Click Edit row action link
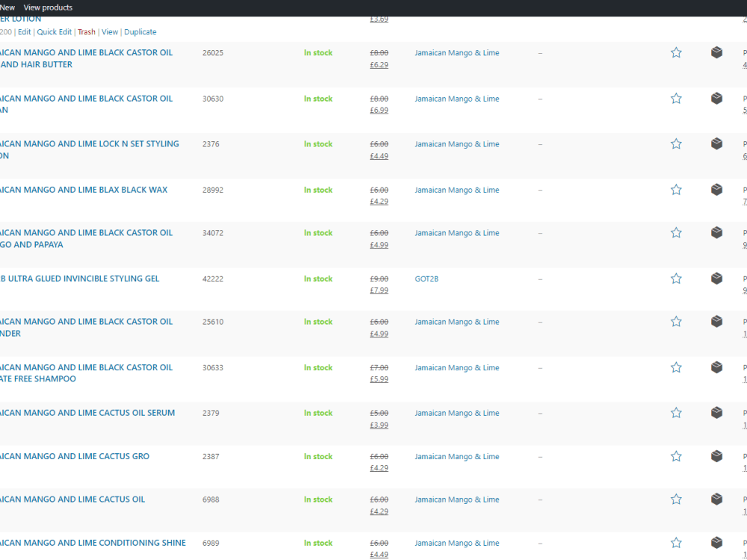747x560 pixels. click(x=25, y=32)
